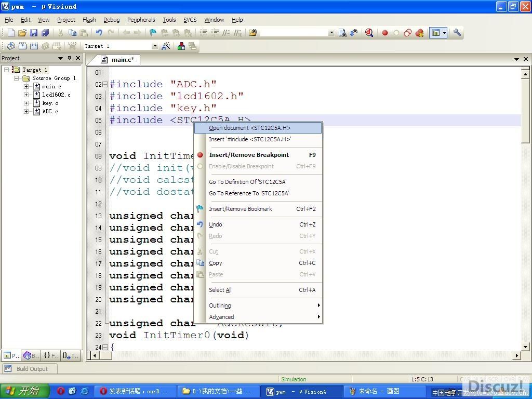Collapse code fold marker at line 24
This screenshot has width=532, height=399.
pyautogui.click(x=105, y=347)
